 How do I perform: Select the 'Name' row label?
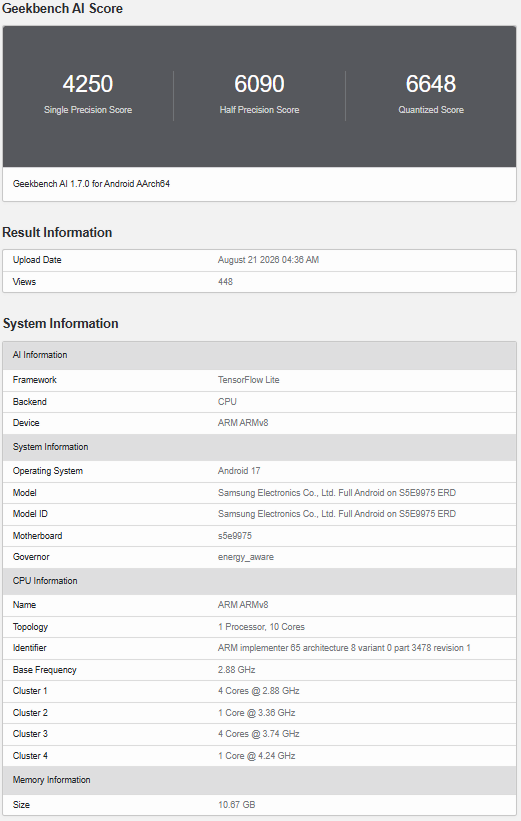click(x=25, y=605)
